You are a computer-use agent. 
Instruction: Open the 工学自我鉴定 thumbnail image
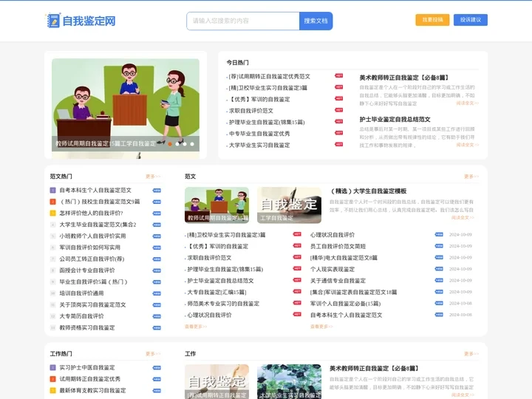click(x=289, y=205)
